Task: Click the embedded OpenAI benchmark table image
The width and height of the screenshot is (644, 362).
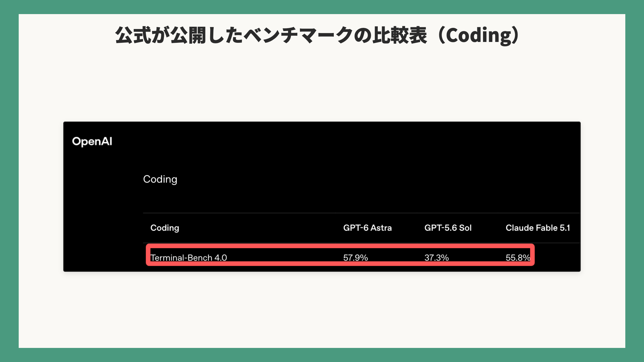Action: tap(322, 197)
